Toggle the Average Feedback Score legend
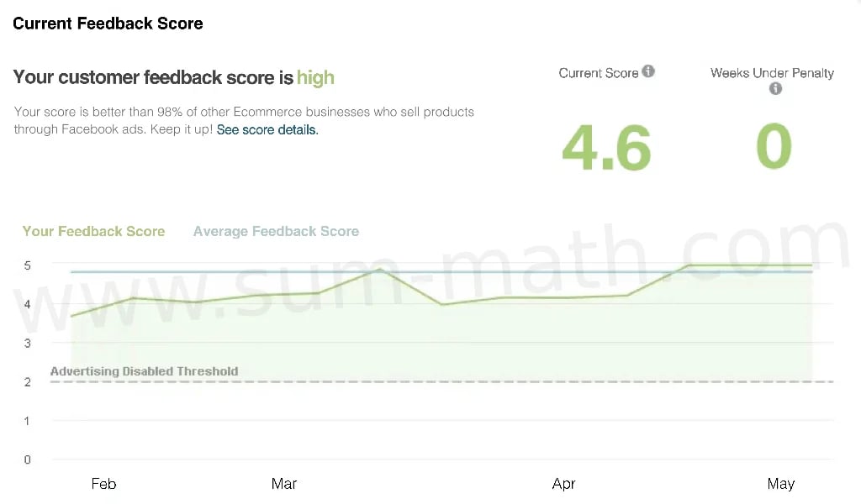 (x=276, y=231)
